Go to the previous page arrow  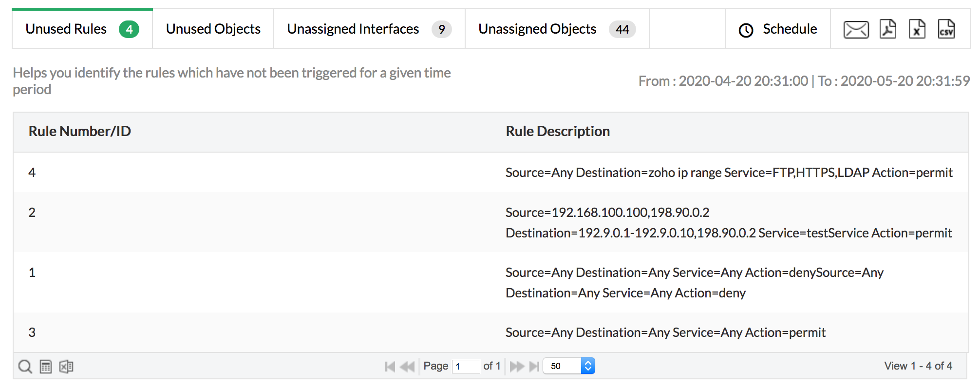point(407,366)
